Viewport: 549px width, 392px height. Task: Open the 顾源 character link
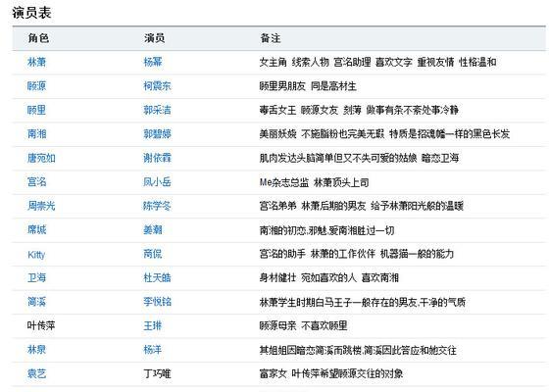point(36,86)
